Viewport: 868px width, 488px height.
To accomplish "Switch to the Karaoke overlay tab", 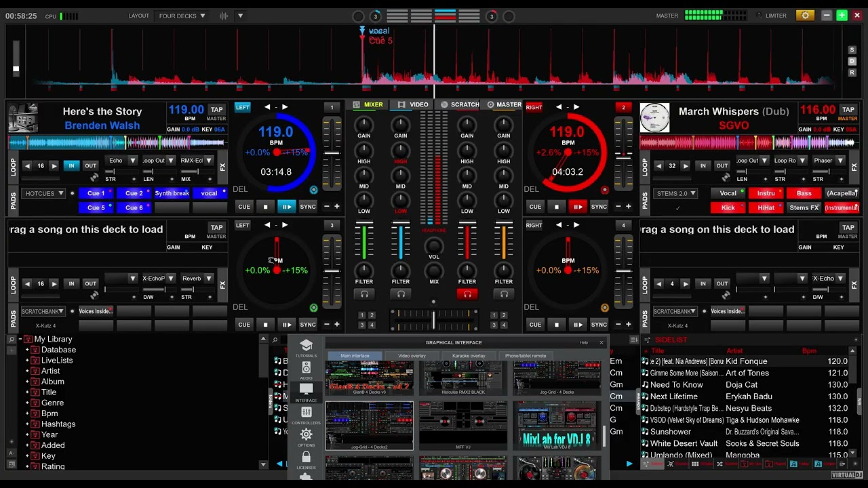I will tap(469, 356).
